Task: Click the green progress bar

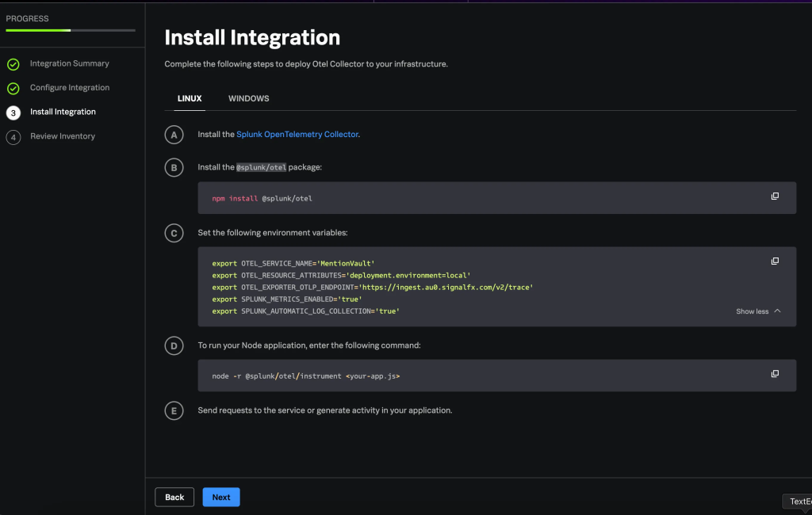Action: [38, 31]
